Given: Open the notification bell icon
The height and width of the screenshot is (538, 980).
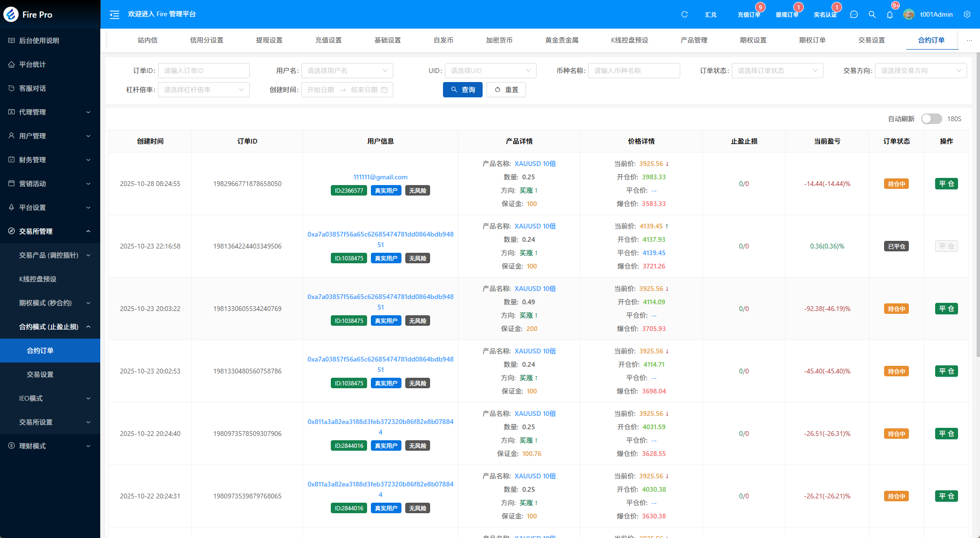Looking at the screenshot, I should [890, 15].
